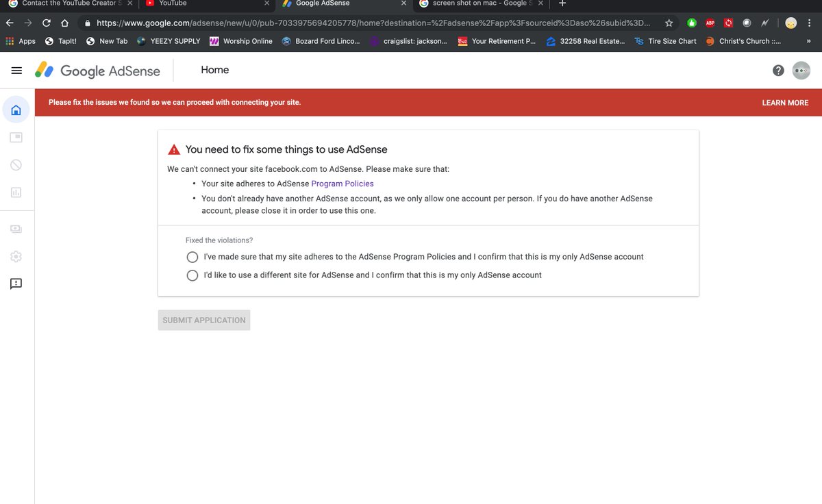Open the Program Policies link
The width and height of the screenshot is (822, 504).
pos(342,184)
